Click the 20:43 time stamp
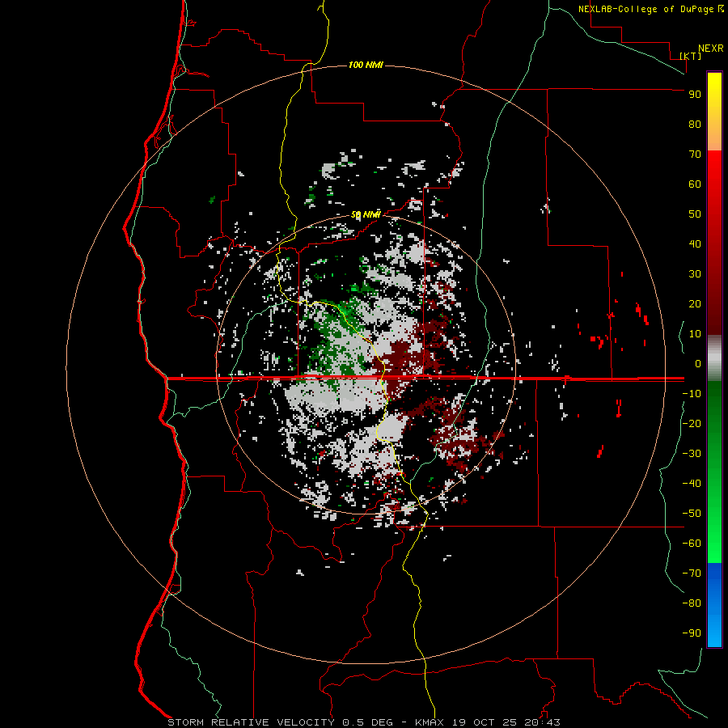 click(542, 722)
